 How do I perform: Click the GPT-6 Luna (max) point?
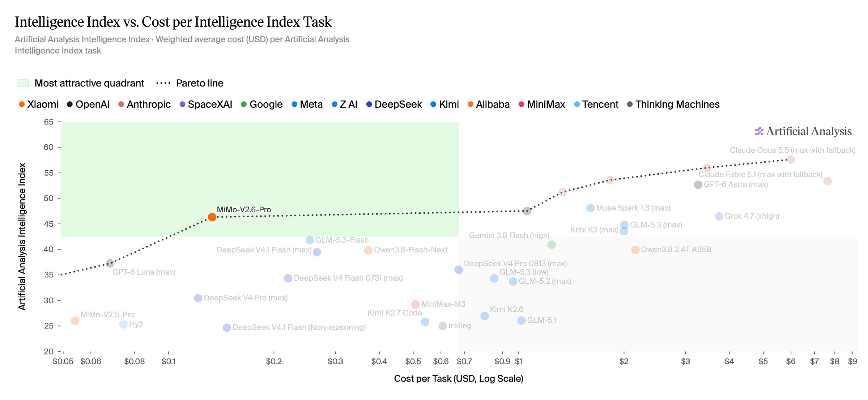[x=110, y=263]
